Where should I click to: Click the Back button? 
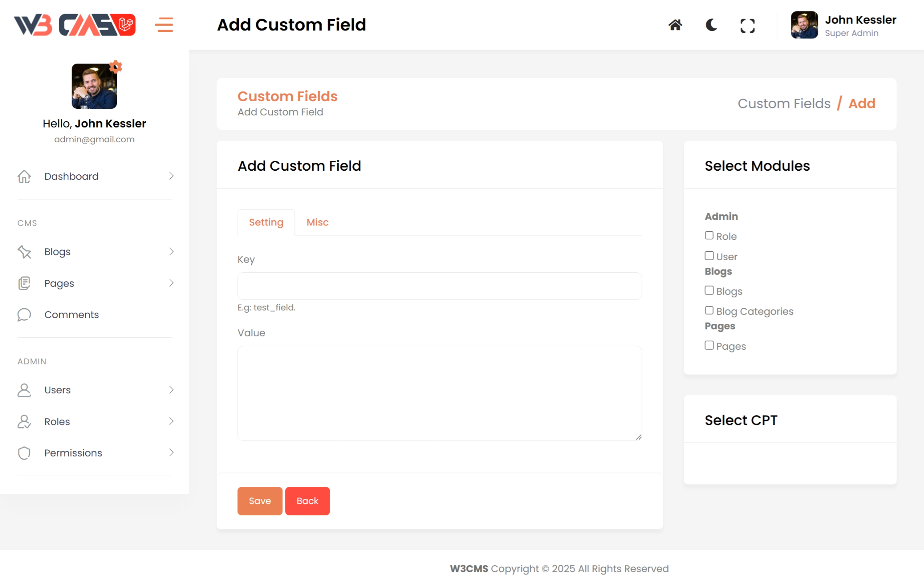(x=307, y=501)
